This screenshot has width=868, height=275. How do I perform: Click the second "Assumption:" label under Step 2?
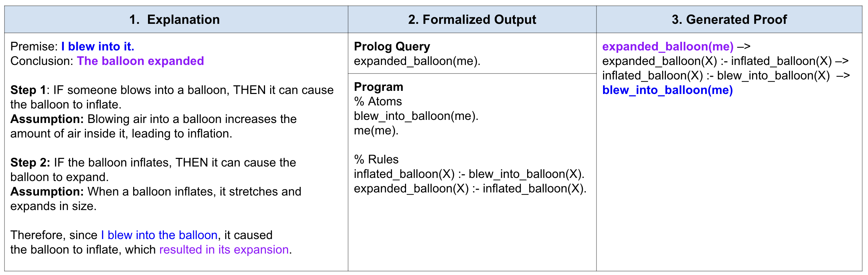47,192
